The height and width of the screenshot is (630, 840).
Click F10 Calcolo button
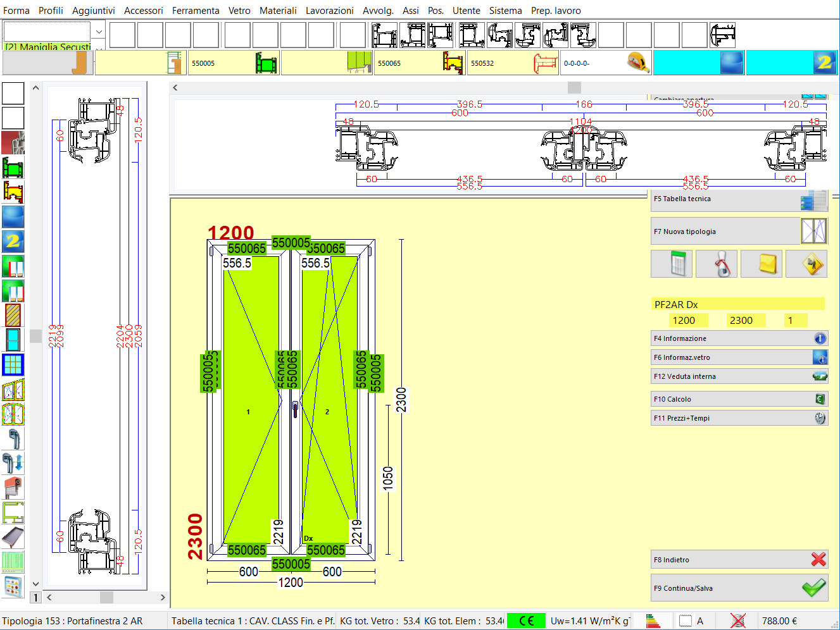pos(739,399)
